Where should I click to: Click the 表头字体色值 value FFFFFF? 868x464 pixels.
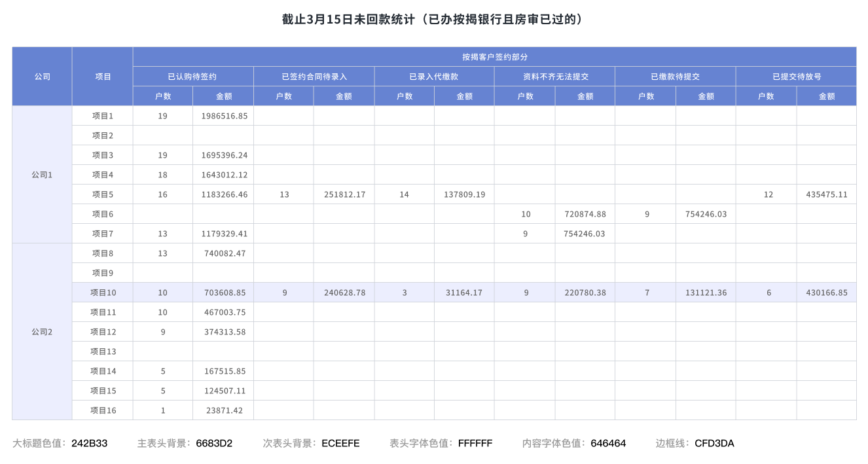point(475,443)
